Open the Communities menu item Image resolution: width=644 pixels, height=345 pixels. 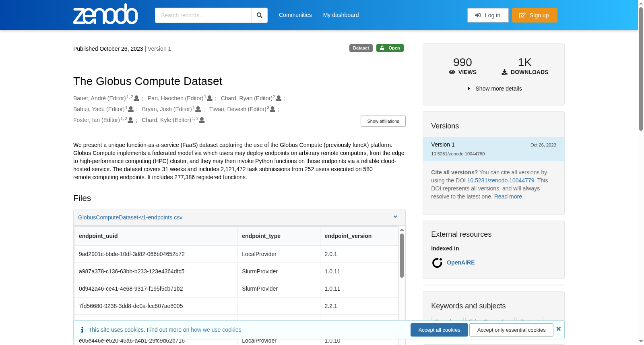295,15
